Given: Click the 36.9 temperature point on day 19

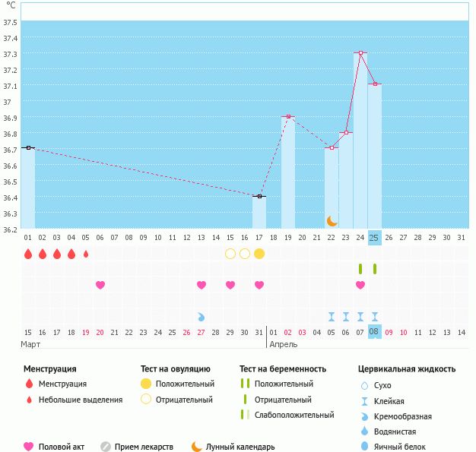Looking at the screenshot, I should point(288,117).
